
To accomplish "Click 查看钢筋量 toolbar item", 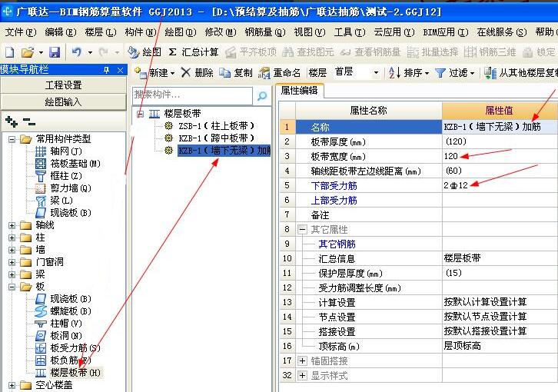I will (370, 52).
